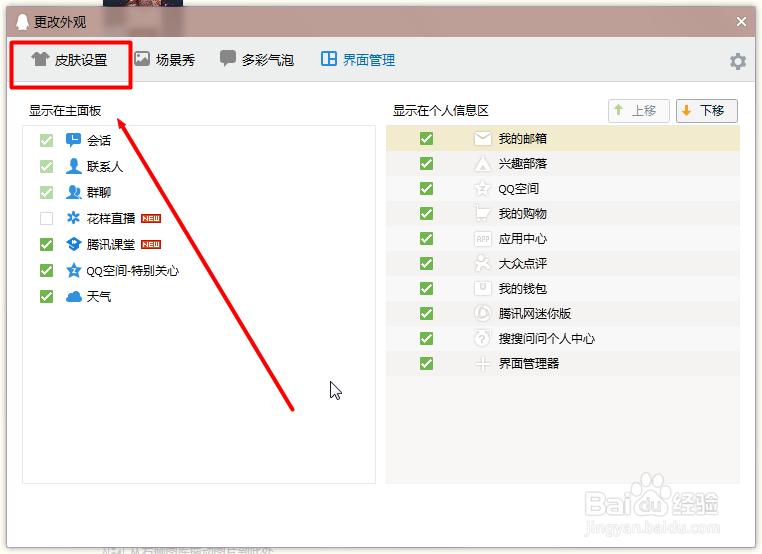Select the 腾讯网迷你版 row text
Screen dimensions: 762x554
pyautogui.click(x=535, y=313)
